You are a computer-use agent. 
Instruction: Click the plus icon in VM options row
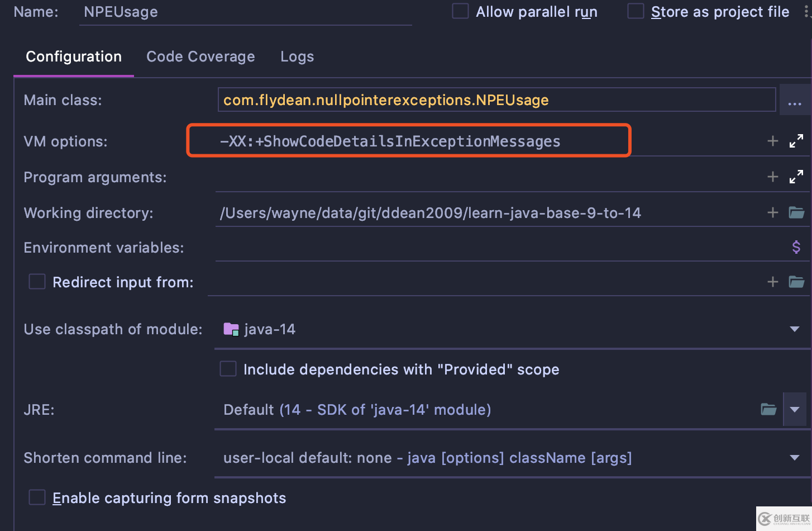pyautogui.click(x=773, y=141)
